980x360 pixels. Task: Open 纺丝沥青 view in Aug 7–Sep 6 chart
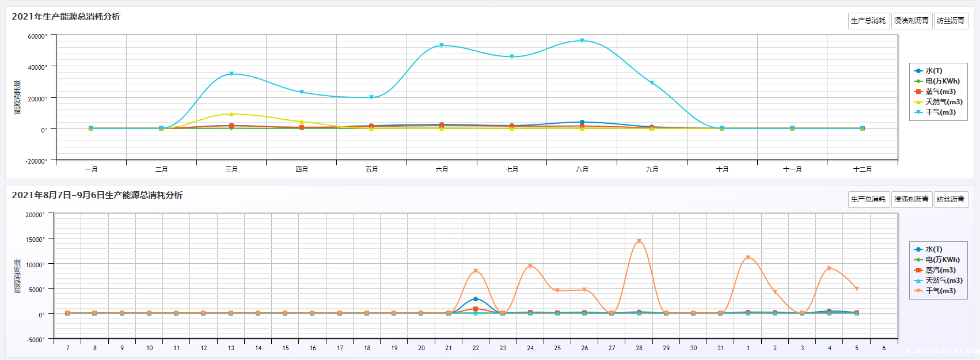click(x=950, y=199)
